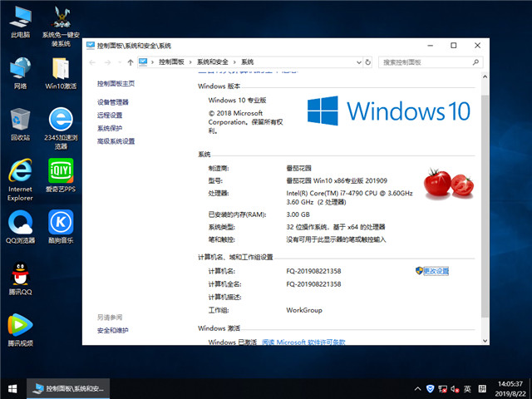The width and height of the screenshot is (532, 399).
Task: Select the 控制面板 taskbar window button
Action: [x=68, y=389]
